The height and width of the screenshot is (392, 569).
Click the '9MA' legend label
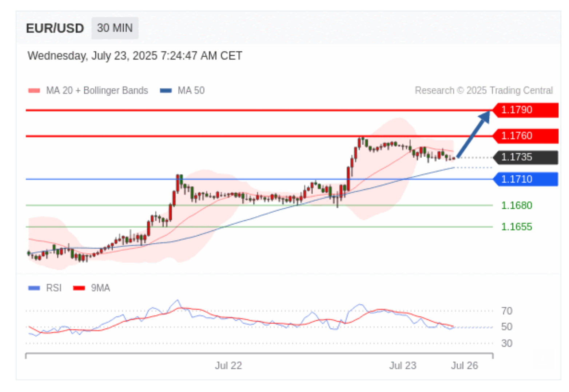100,288
